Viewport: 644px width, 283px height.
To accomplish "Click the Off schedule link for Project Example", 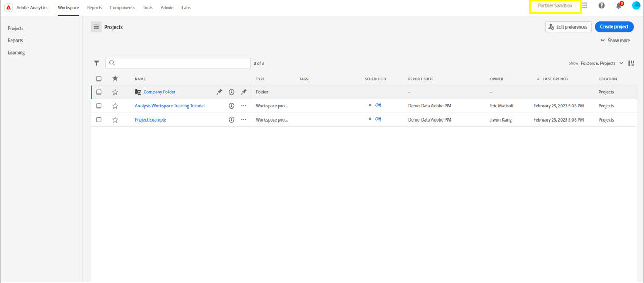I will coord(378,119).
